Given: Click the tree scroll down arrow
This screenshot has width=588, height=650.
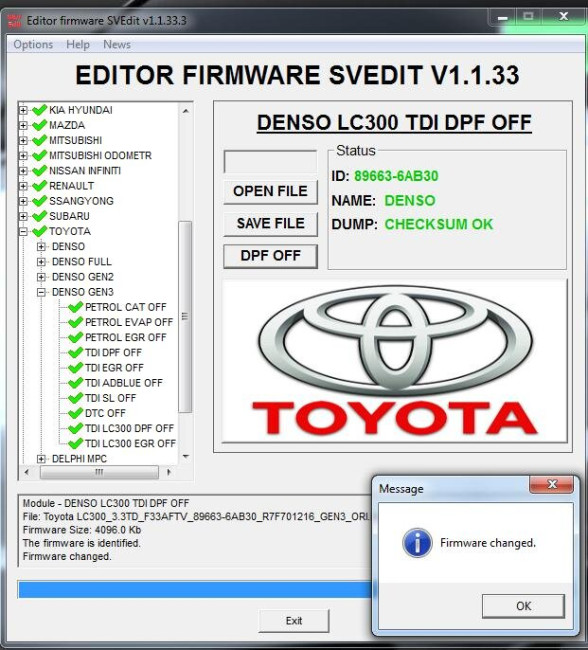Looking at the screenshot, I should (186, 456).
